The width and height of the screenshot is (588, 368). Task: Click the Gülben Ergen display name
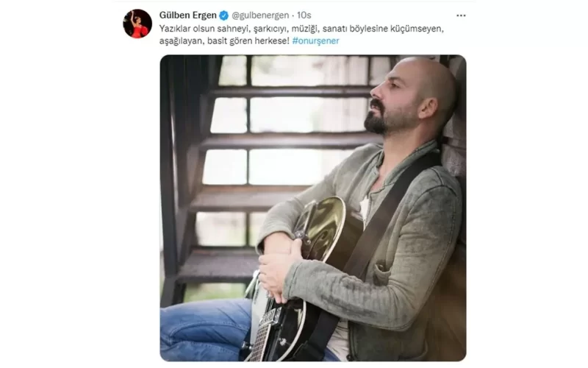pos(188,15)
